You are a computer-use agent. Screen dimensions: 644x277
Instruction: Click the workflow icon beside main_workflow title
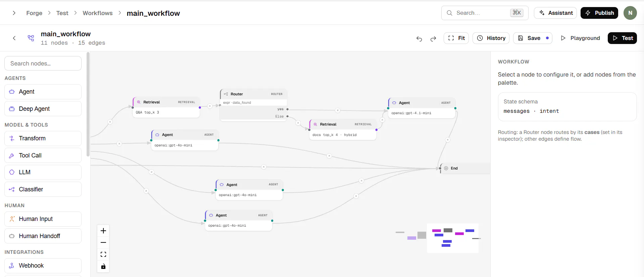(31, 38)
